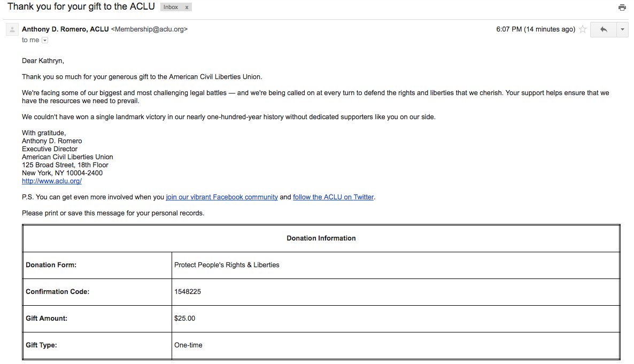Select the $25.00 gift amount

click(x=185, y=318)
